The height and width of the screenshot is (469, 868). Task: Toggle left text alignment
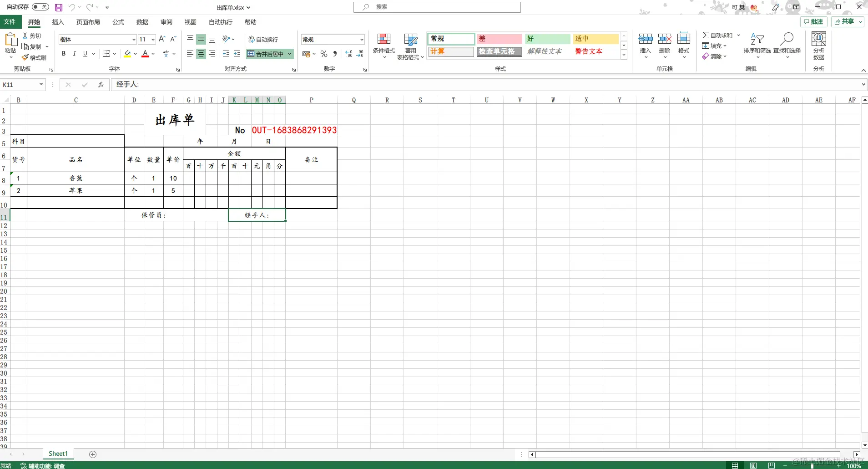coord(190,54)
